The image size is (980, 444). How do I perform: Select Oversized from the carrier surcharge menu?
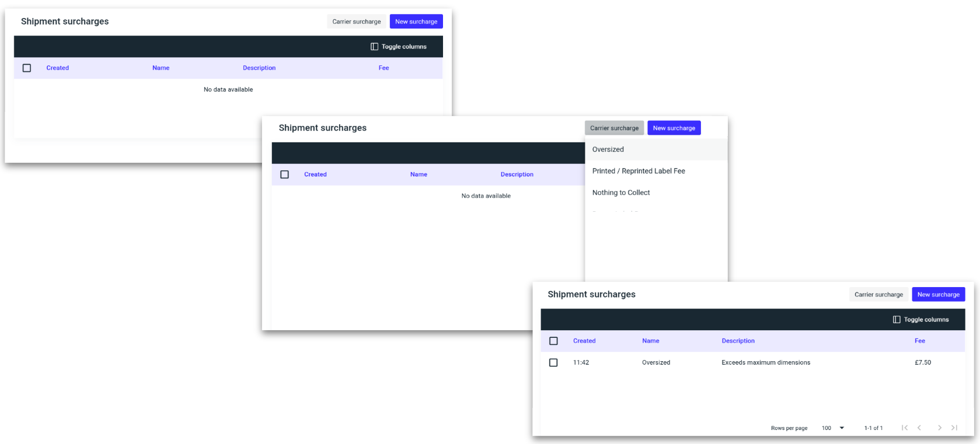tap(608, 149)
